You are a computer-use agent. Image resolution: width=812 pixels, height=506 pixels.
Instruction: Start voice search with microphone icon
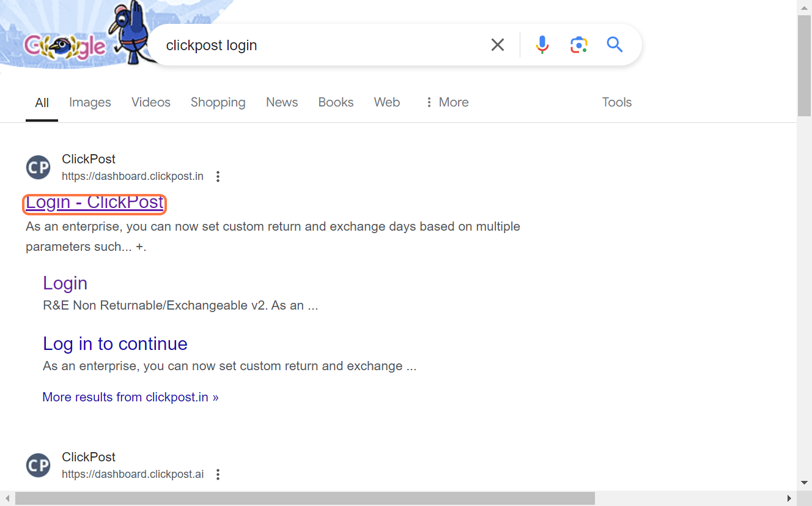tap(542, 45)
